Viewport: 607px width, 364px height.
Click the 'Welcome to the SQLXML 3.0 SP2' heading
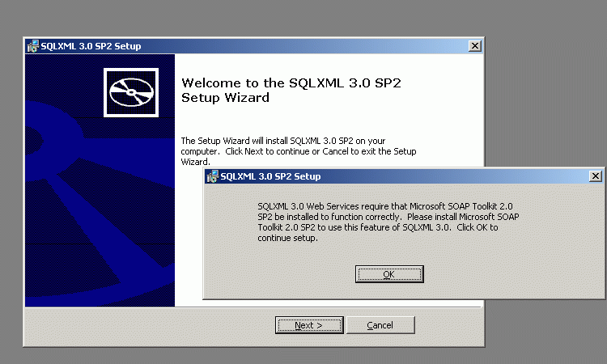[x=291, y=90]
